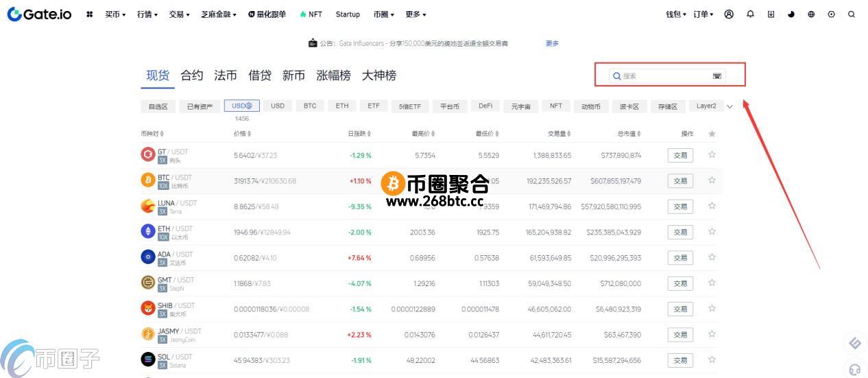Click the 更多 link beside announcement
This screenshot has width=868, height=378.
pyautogui.click(x=552, y=43)
